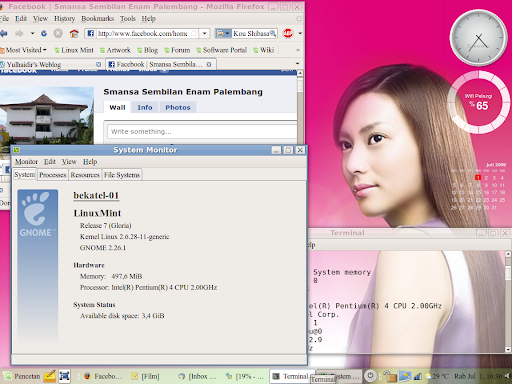Click Firefox forward arrow button
512x384 pixels.
[19, 33]
